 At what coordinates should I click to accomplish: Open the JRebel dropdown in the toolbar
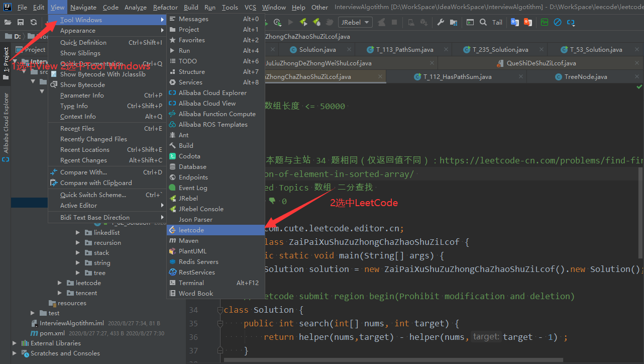tap(355, 22)
